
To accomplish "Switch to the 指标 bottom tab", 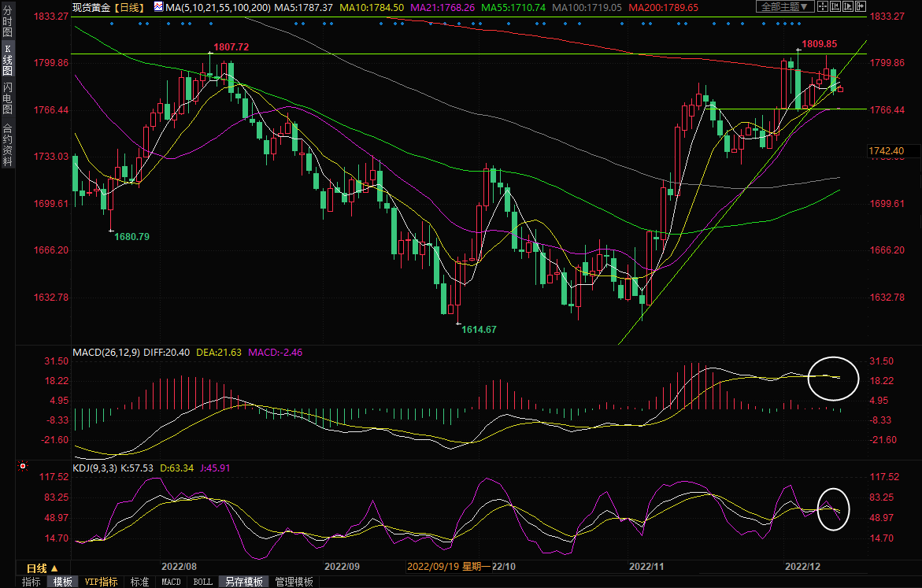I will tap(31, 582).
